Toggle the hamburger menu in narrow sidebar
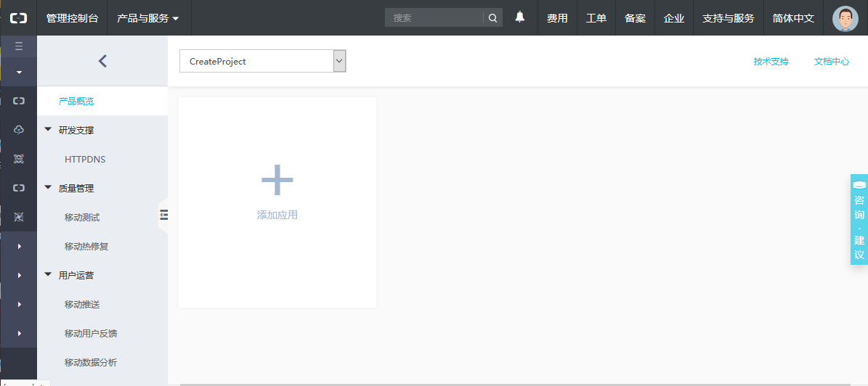868x386 pixels. [x=18, y=46]
